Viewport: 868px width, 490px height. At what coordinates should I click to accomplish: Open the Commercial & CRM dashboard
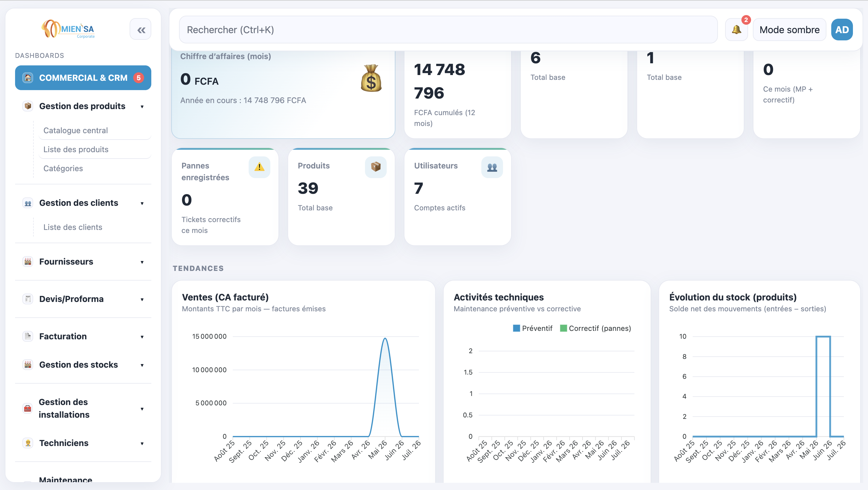83,78
